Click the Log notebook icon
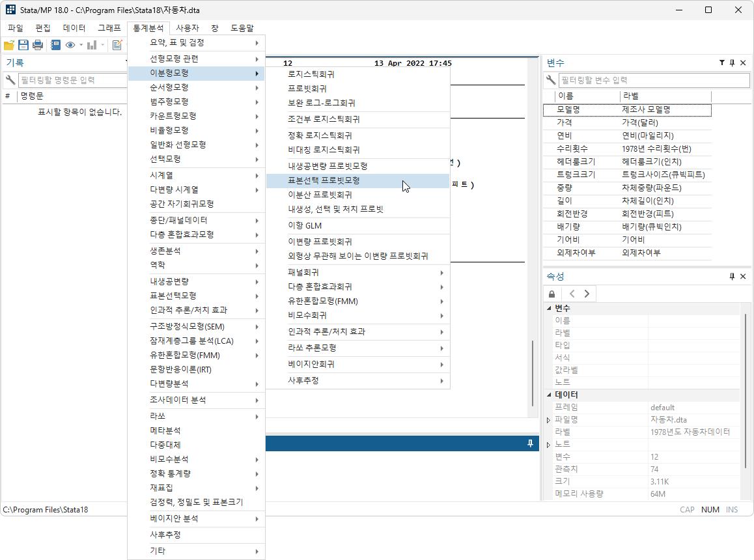Image resolution: width=754 pixels, height=560 pixels. (56, 45)
